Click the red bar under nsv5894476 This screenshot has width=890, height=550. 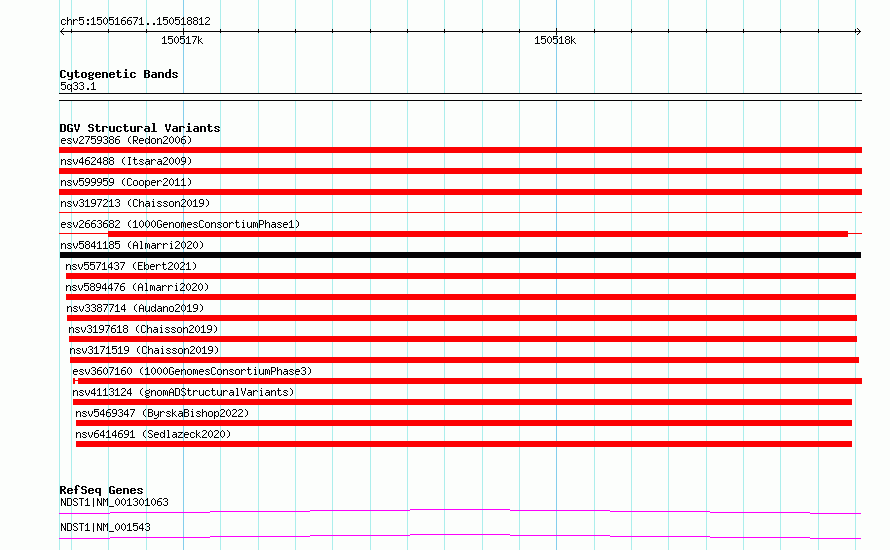coord(461,297)
